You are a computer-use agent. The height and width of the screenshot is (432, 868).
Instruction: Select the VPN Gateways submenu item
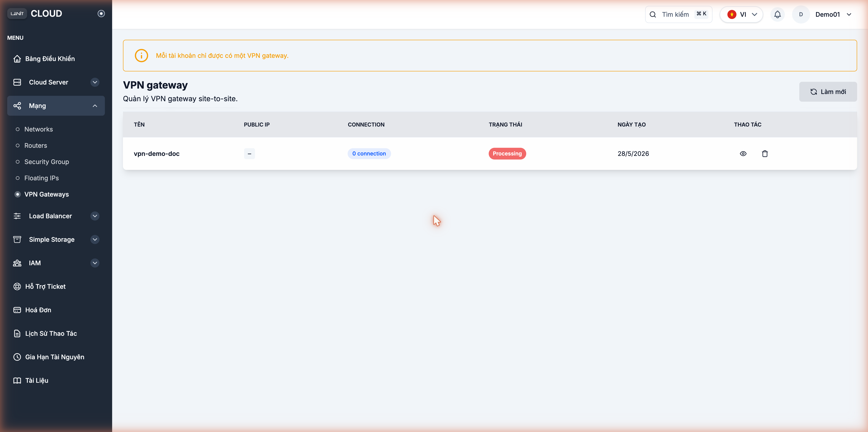[x=47, y=194]
